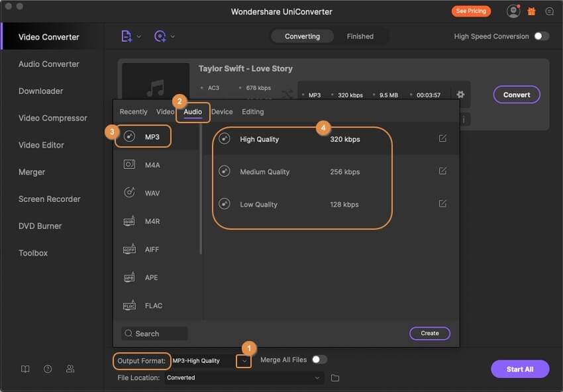Switch to the Finished tab
The width and height of the screenshot is (563, 392).
(360, 36)
